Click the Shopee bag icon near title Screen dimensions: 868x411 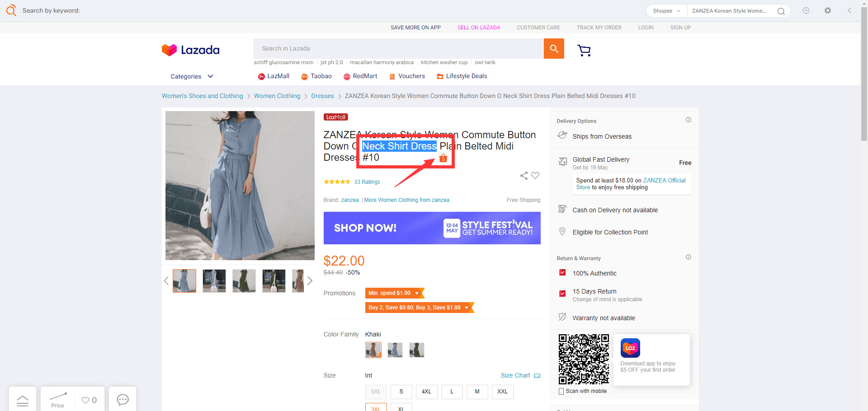[443, 158]
